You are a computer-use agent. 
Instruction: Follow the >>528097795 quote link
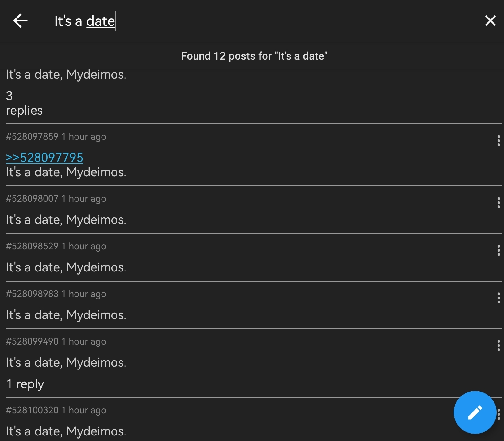click(x=44, y=158)
